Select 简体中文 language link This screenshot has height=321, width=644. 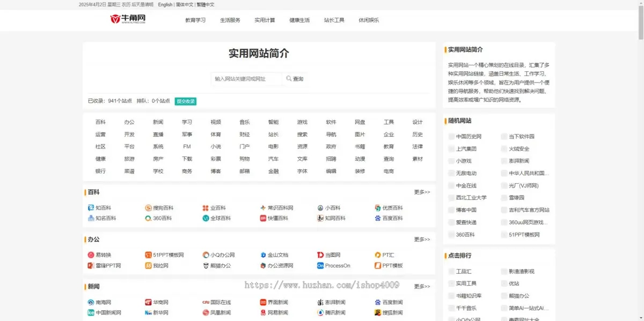click(185, 4)
